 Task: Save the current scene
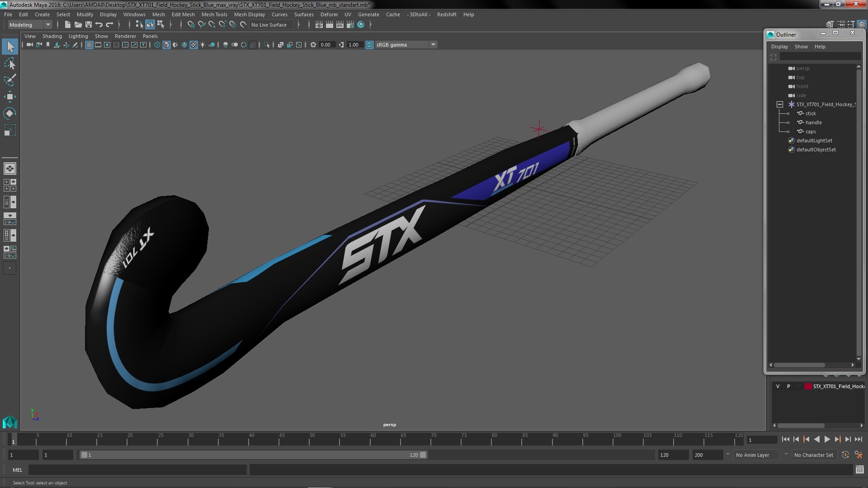click(89, 25)
